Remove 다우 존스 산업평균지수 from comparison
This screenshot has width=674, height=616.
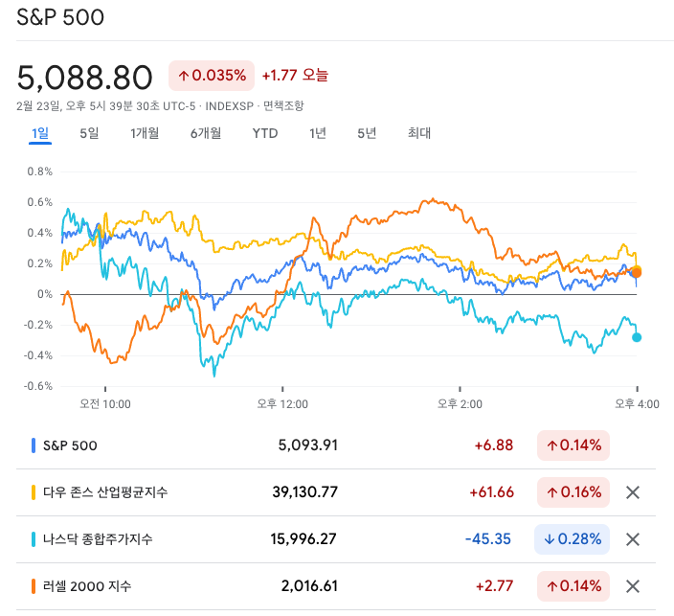coord(633,492)
